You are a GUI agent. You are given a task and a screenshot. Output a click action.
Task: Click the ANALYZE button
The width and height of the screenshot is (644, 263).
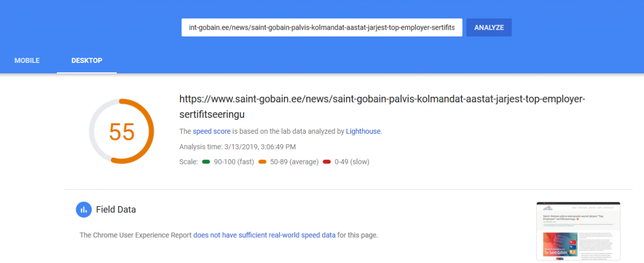[489, 28]
